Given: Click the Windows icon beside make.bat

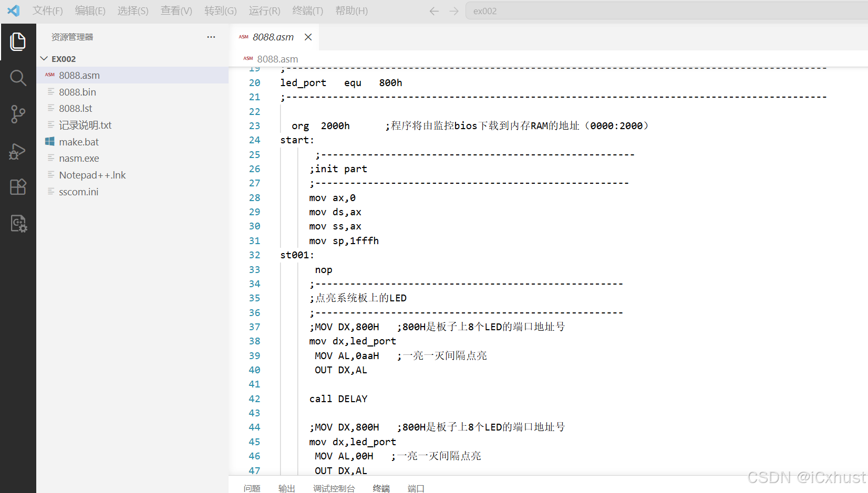Looking at the screenshot, I should point(50,141).
